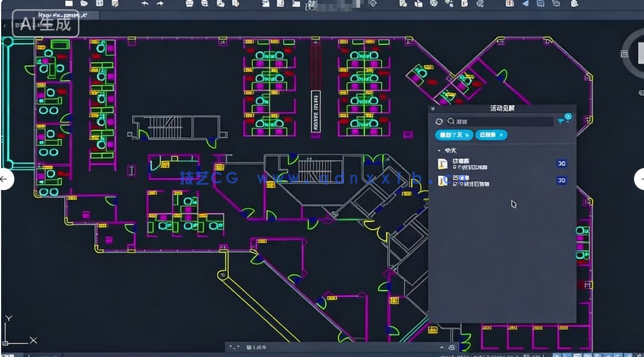Click the count badge on the second activity entry

[x=562, y=180]
